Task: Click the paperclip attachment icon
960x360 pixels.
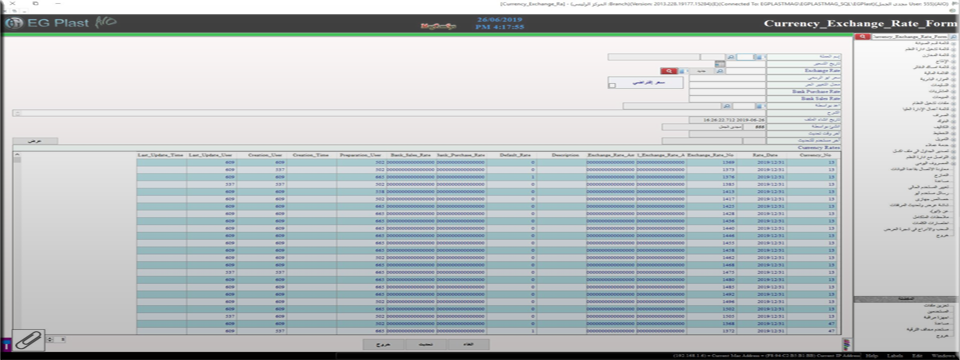Action: pos(29,340)
